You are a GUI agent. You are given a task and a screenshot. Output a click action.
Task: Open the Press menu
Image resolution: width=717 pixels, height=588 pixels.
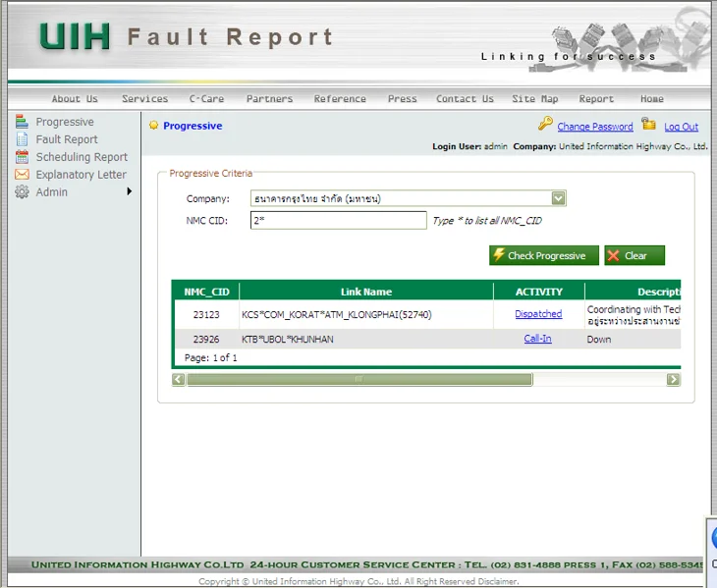(x=403, y=99)
